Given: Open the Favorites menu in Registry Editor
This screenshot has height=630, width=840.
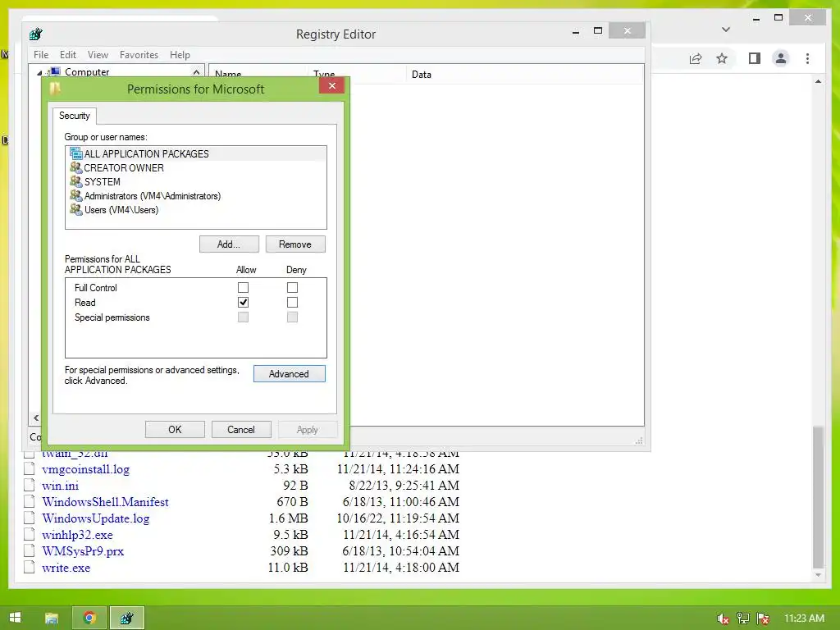Looking at the screenshot, I should (x=139, y=55).
